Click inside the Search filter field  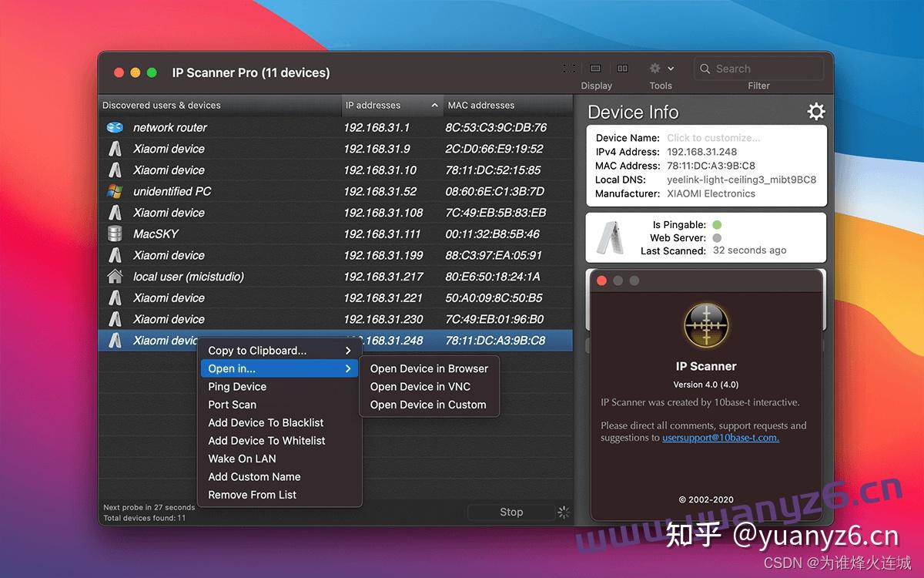pos(758,69)
